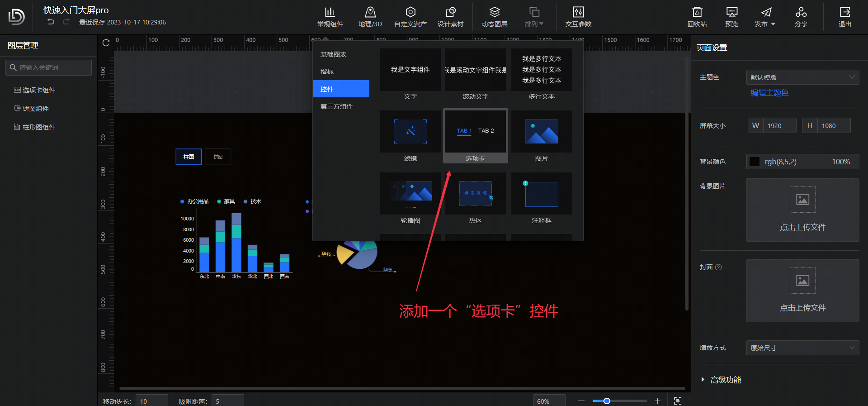Image resolution: width=868 pixels, height=406 pixels.
Task: Select the 指标 category
Action: click(340, 72)
